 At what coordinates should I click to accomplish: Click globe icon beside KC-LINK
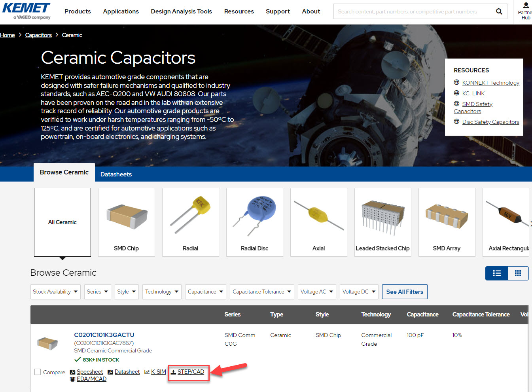(x=456, y=93)
